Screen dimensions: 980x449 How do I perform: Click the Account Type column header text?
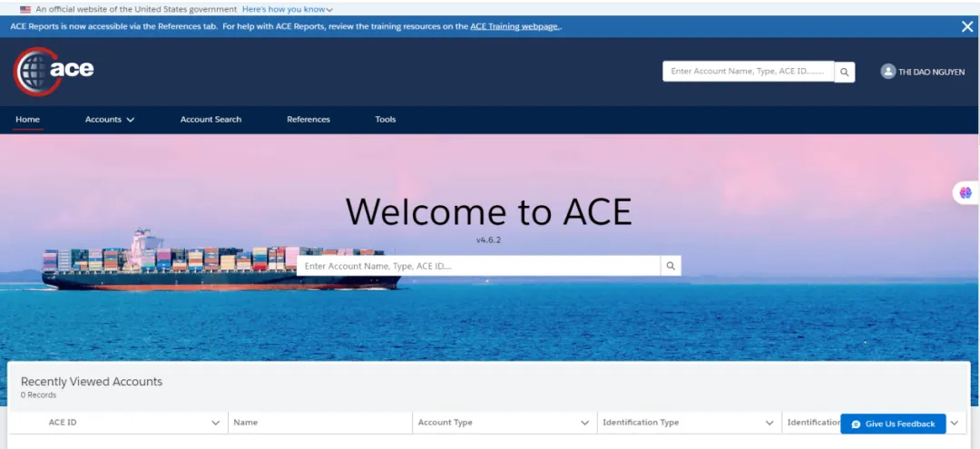[x=445, y=423]
